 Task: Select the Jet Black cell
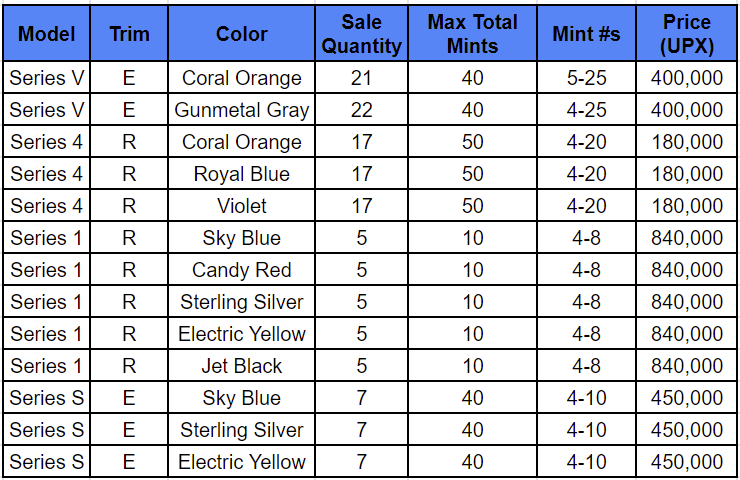[242, 366]
